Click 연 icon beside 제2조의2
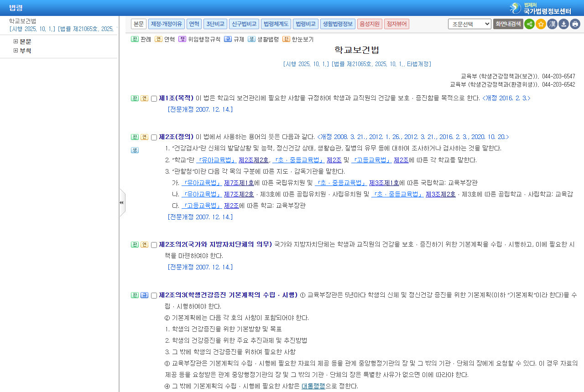 (x=144, y=244)
